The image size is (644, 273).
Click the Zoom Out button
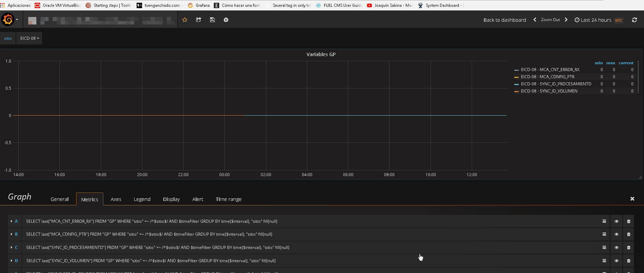pos(550,20)
